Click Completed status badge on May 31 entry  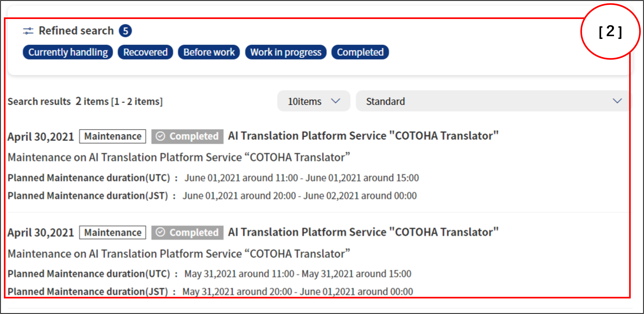click(x=187, y=233)
